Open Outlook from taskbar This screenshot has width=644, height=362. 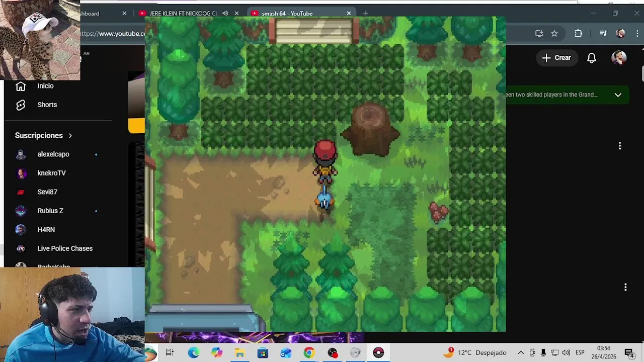(286, 353)
